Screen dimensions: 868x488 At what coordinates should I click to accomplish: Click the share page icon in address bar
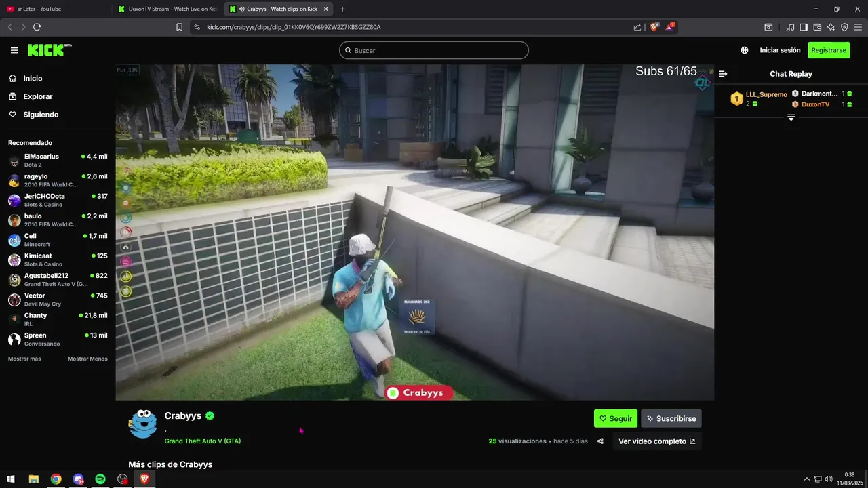click(x=637, y=27)
